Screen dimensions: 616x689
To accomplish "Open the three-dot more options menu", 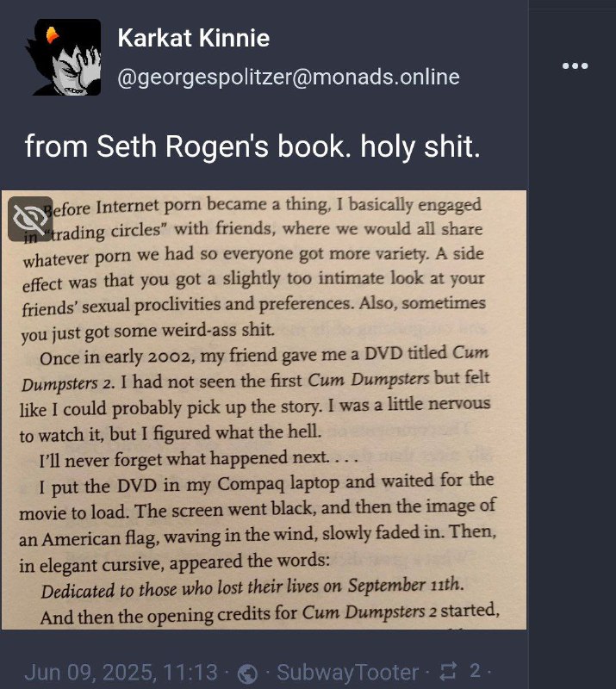I will point(575,66).
